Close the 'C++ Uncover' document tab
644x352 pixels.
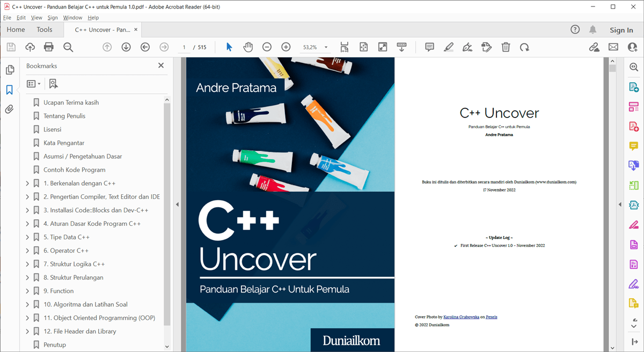[136, 30]
